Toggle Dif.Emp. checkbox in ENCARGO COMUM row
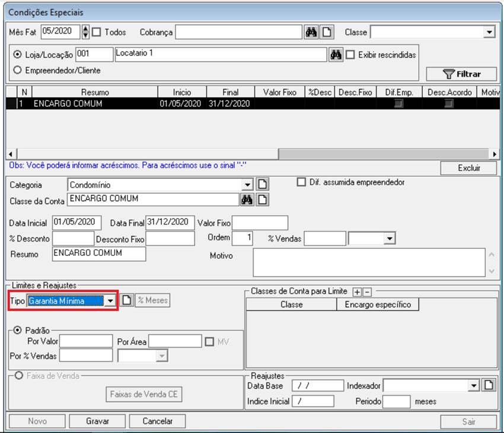This screenshot has height=433, width=504. point(398,104)
